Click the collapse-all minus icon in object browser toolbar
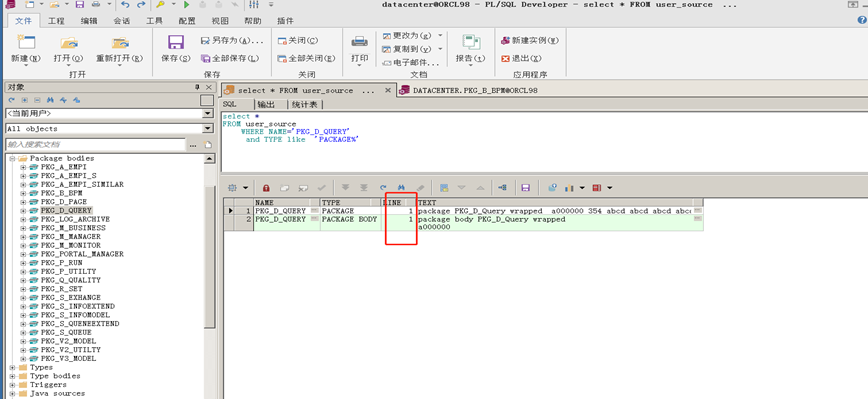The height and width of the screenshot is (399, 868). pyautogui.click(x=37, y=100)
